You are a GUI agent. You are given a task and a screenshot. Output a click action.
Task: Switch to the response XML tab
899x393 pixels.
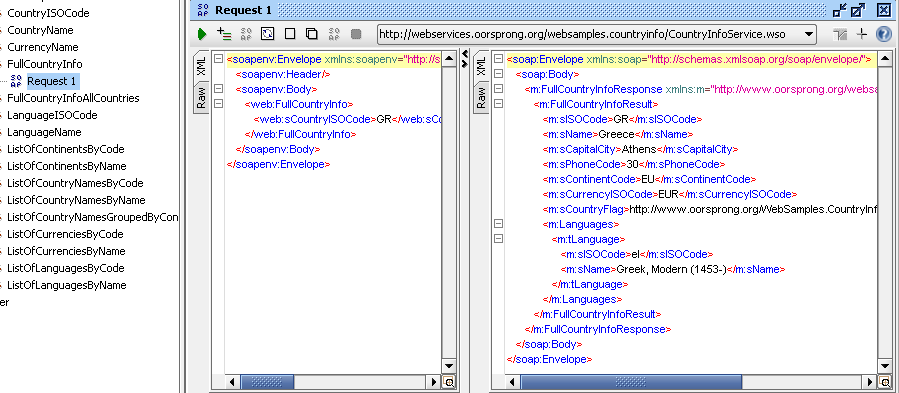point(481,66)
